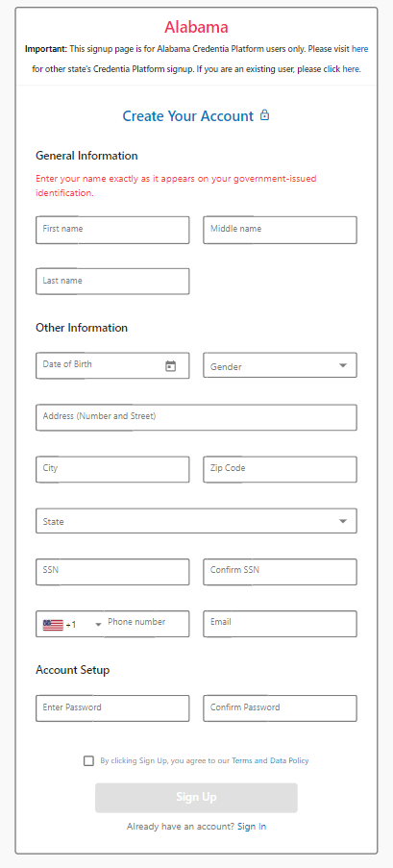Screen dimensions: 393x868
Task: Open the Sign In link
Action: tap(252, 827)
